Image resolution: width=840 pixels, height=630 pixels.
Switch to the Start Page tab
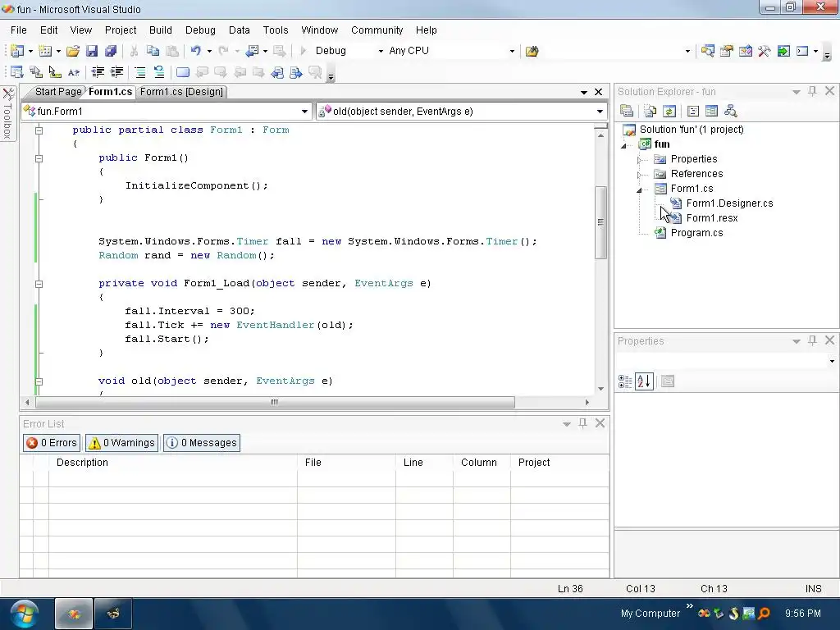click(x=58, y=92)
